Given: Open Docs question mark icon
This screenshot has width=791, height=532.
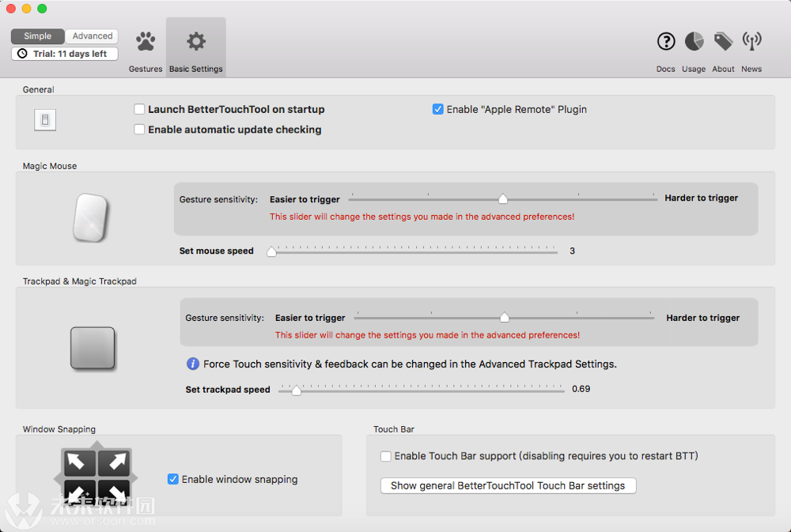Looking at the screenshot, I should tap(666, 41).
